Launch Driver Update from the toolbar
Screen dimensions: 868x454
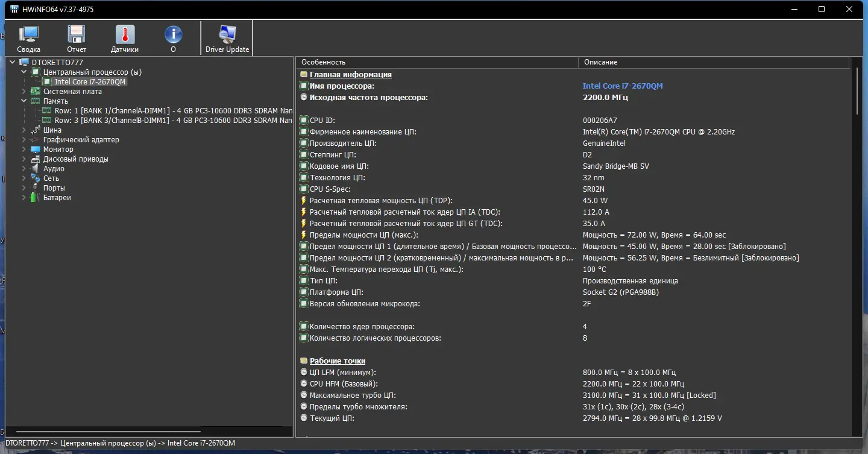click(227, 39)
